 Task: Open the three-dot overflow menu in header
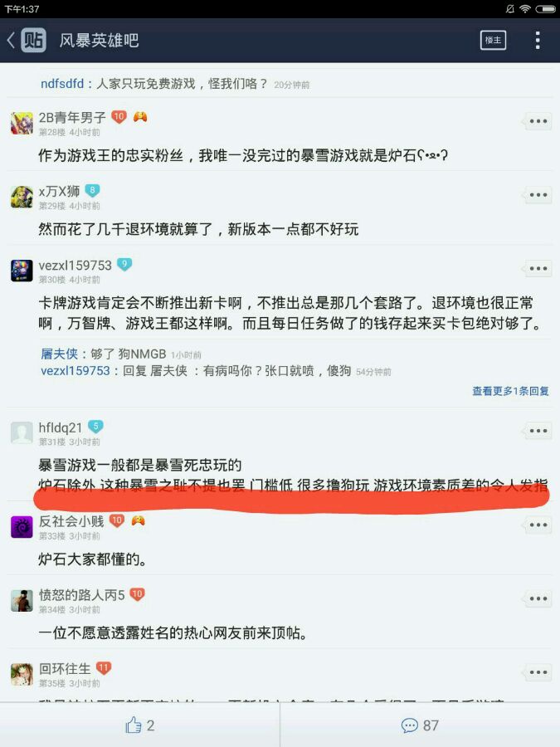tap(538, 41)
